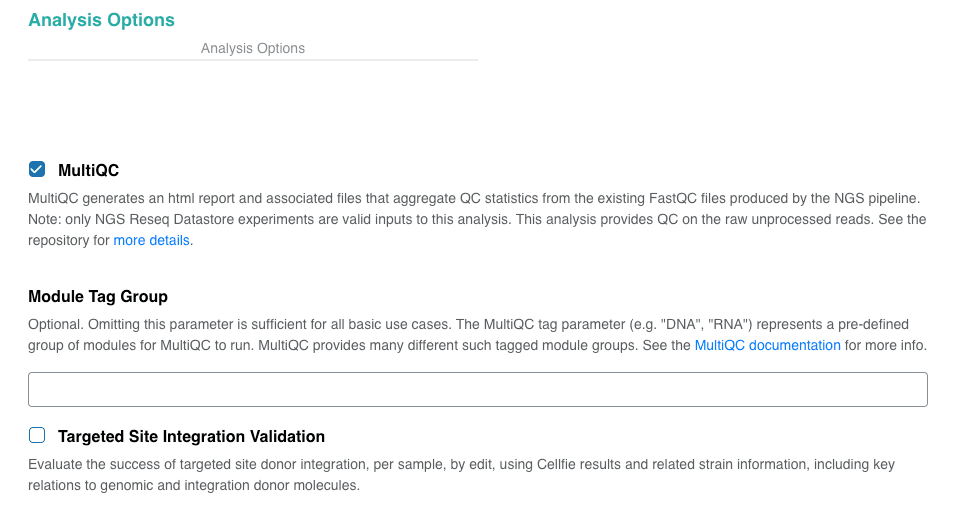
Task: Enable the Targeted Site Integration Validation checkbox
Action: 37,435
